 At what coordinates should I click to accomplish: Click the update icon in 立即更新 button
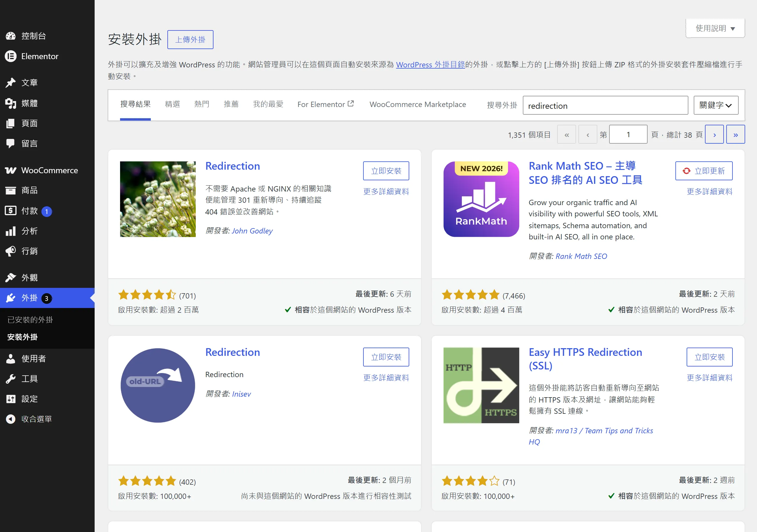coord(686,171)
